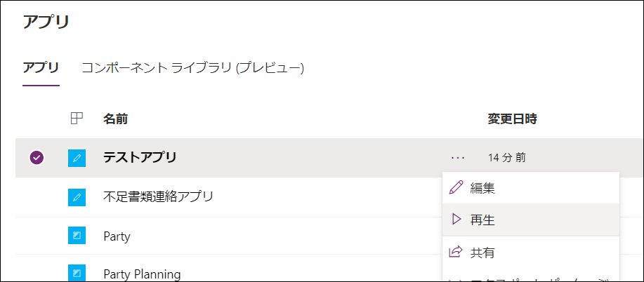Click the pencil icon next to 編集
Viewport: 644px width, 282px height.
[x=456, y=187]
